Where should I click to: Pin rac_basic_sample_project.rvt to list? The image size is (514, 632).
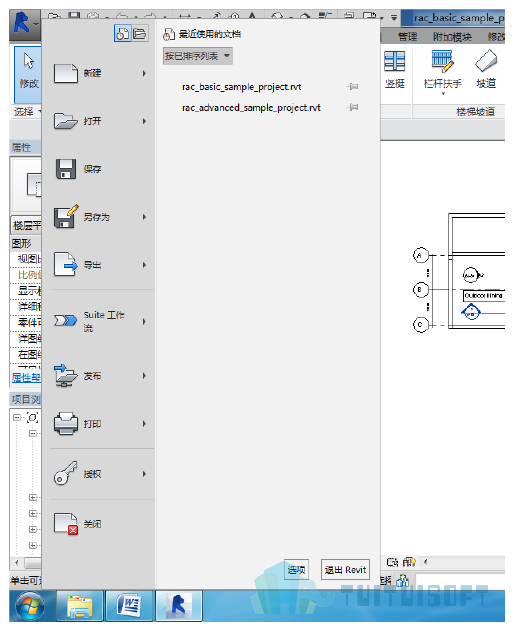[x=353, y=87]
